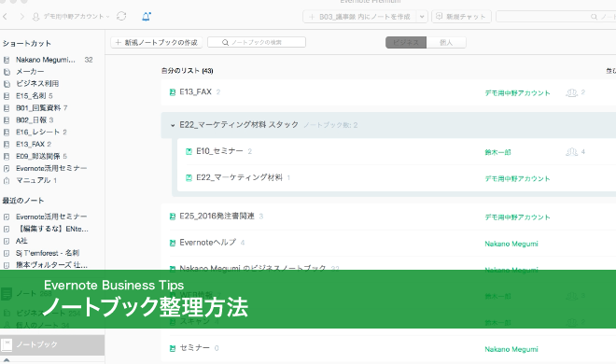
Task: Click the B03_議事録 内にノートを作成 button
Action: pyautogui.click(x=360, y=17)
